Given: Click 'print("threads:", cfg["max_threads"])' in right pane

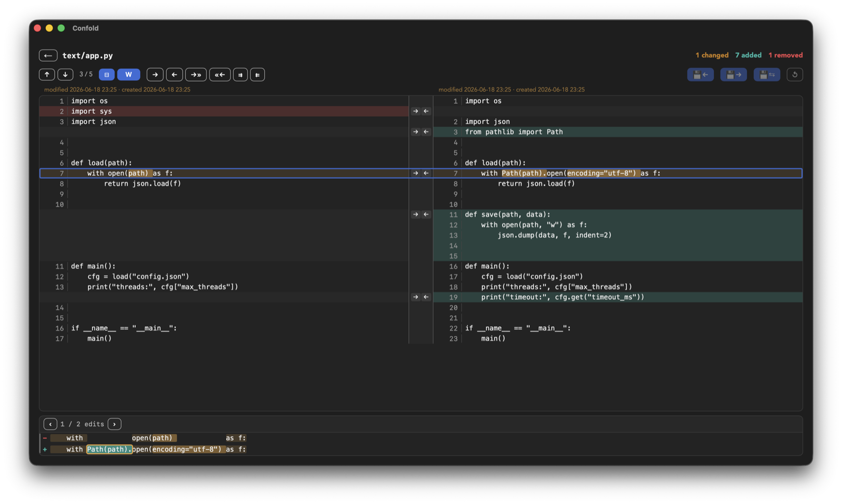Looking at the screenshot, I should tap(556, 287).
